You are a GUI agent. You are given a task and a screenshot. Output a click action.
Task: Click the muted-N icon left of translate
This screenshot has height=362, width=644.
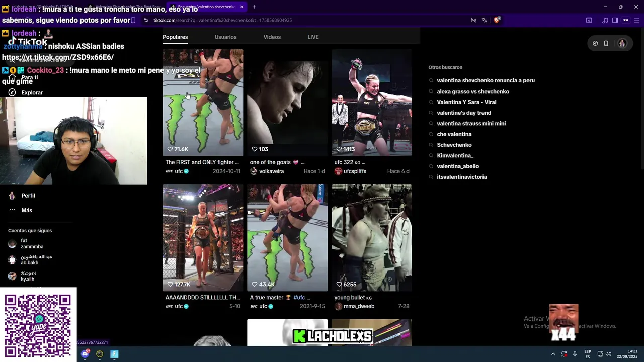pos(473,20)
